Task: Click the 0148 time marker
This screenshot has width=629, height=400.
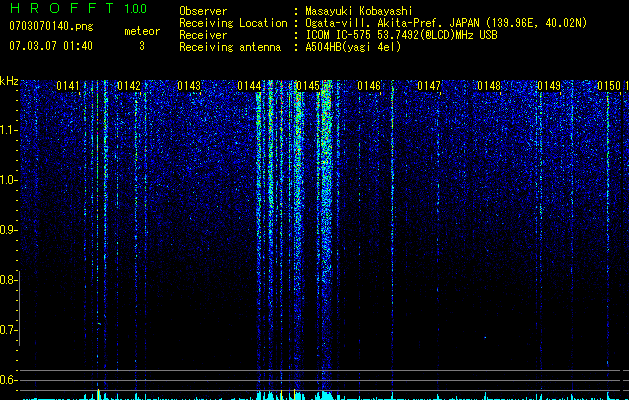Action: pos(489,86)
